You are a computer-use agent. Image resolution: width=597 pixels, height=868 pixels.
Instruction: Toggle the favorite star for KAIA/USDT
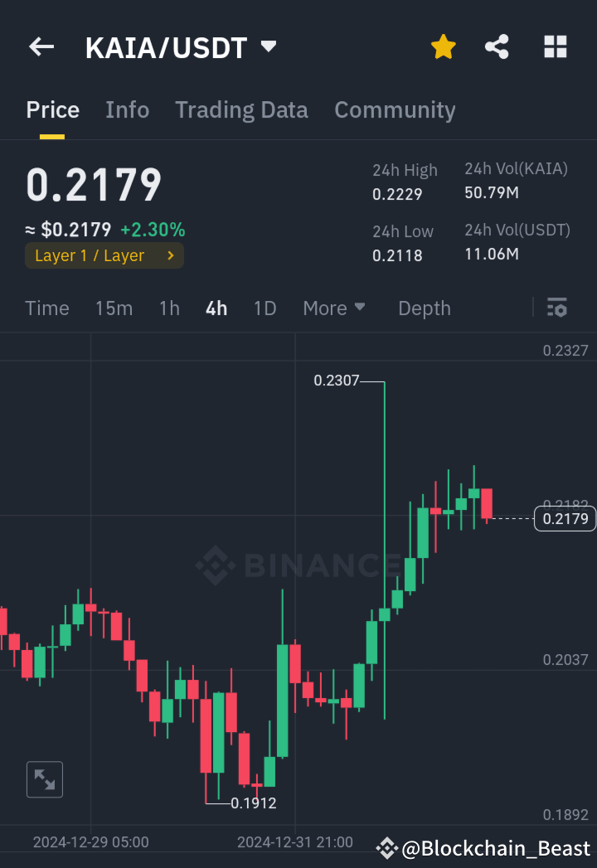443,46
